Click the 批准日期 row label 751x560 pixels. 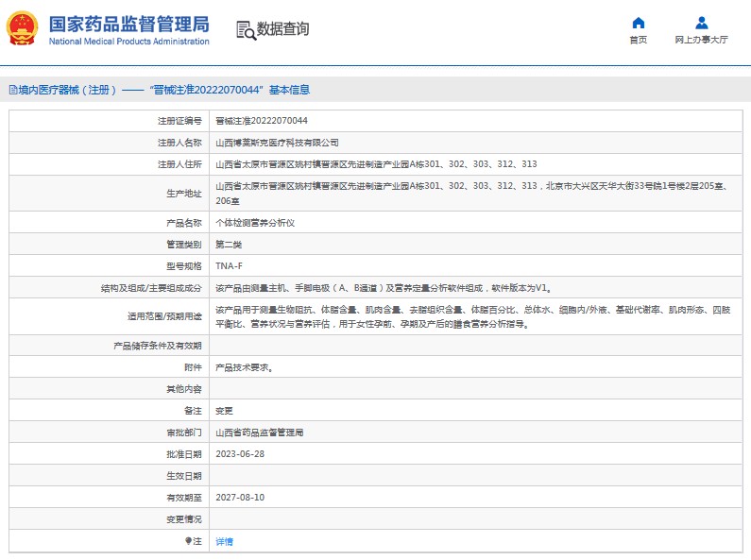pos(184,454)
